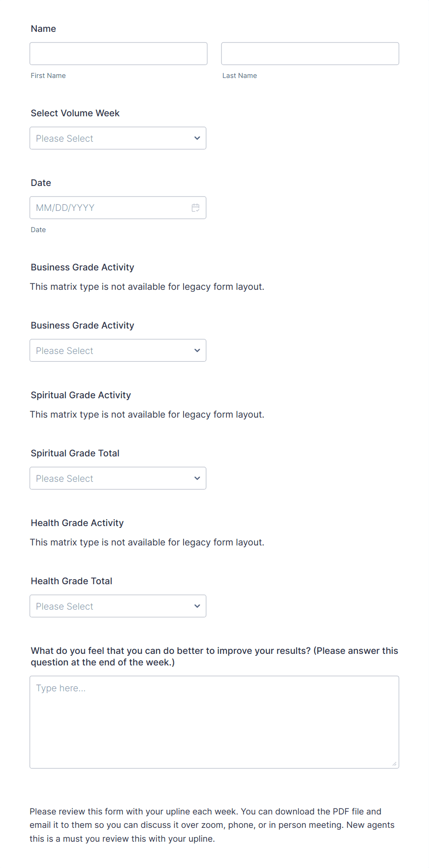Click the 'Health Grade Total' label
The image size is (429, 868).
(x=71, y=581)
